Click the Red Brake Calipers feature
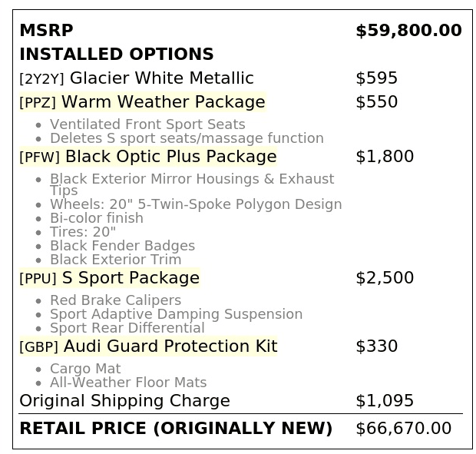 (116, 300)
